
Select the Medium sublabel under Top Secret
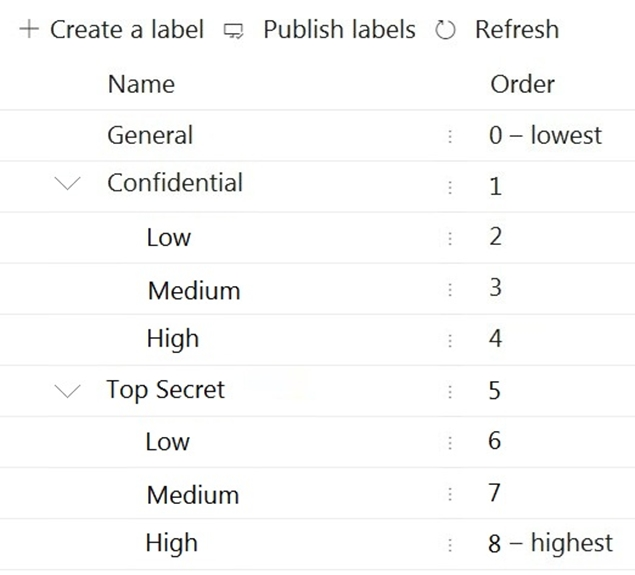(192, 494)
